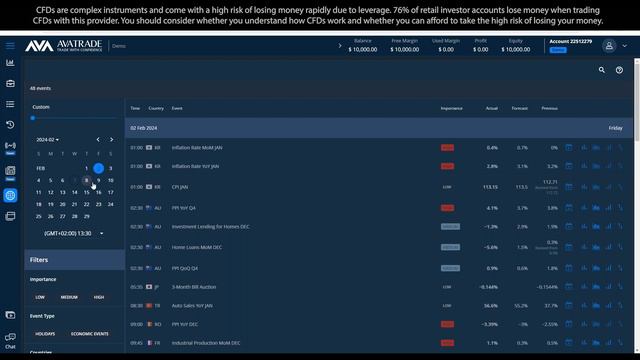
Task: Open the (GMT+02:00) 13:30 timezone dropdown
Action: coord(73,233)
